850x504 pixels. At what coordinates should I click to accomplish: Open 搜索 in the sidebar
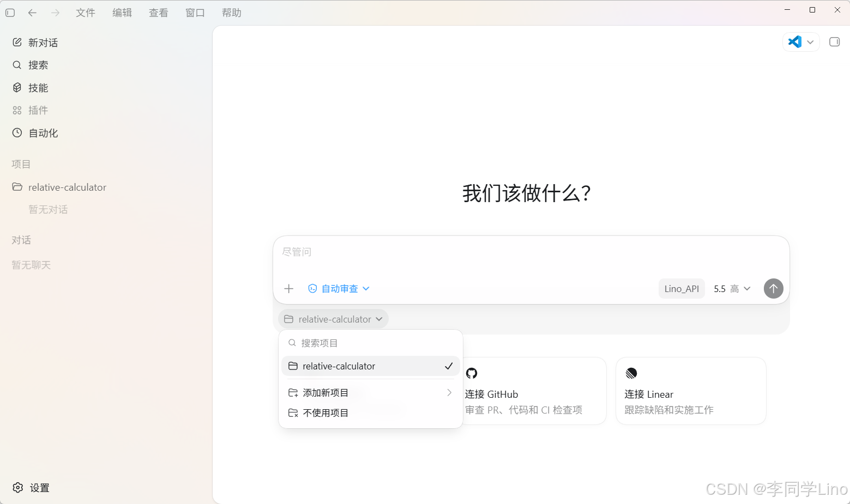point(106,65)
